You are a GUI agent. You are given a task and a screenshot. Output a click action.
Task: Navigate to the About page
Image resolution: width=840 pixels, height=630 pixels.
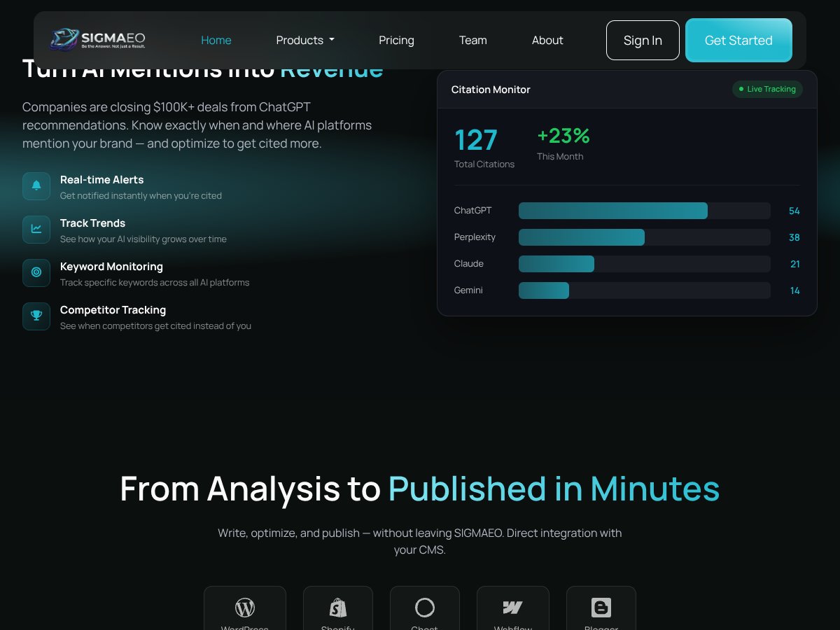point(547,41)
